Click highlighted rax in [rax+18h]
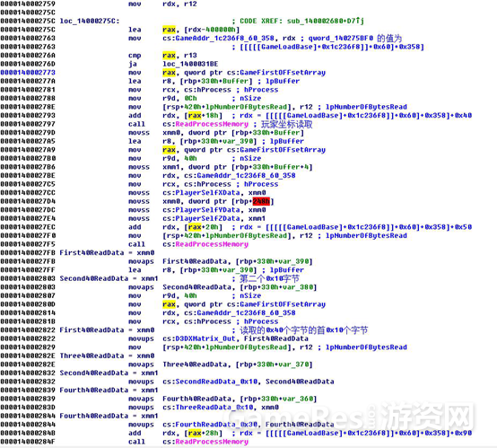 click(195, 116)
